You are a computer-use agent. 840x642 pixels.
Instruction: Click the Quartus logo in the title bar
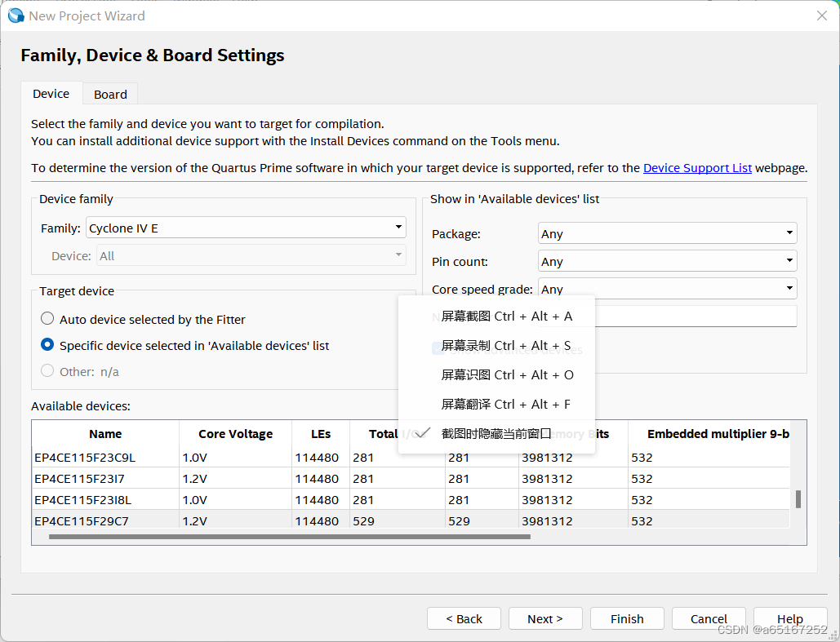click(x=16, y=15)
